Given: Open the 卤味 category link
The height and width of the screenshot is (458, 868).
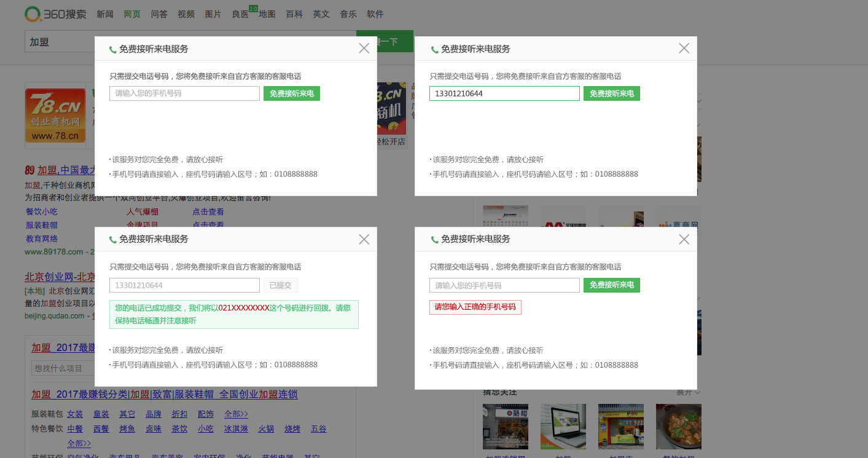Looking at the screenshot, I should [x=154, y=428].
